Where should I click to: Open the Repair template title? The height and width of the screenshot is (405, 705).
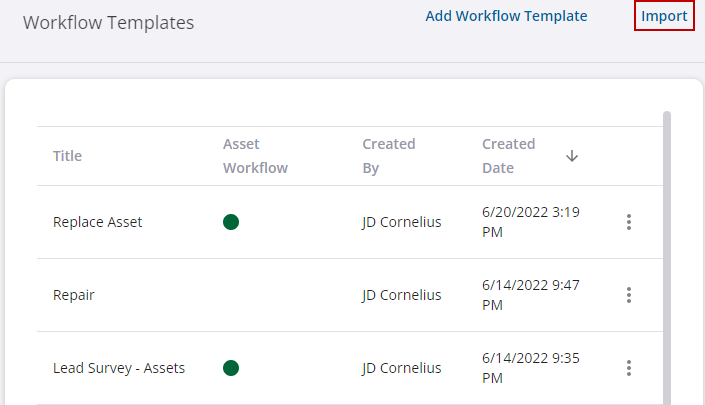(74, 295)
